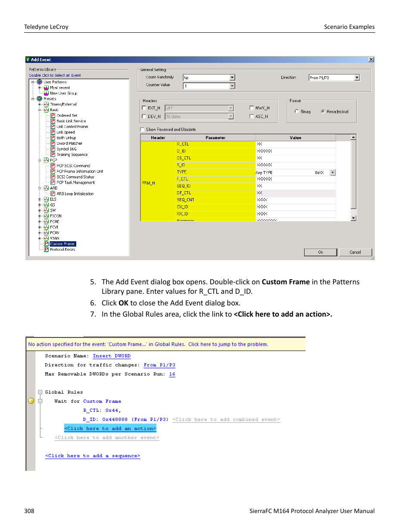The height and width of the screenshot is (532, 411).
Task: Open the Direction dropdown
Action: click(357, 78)
